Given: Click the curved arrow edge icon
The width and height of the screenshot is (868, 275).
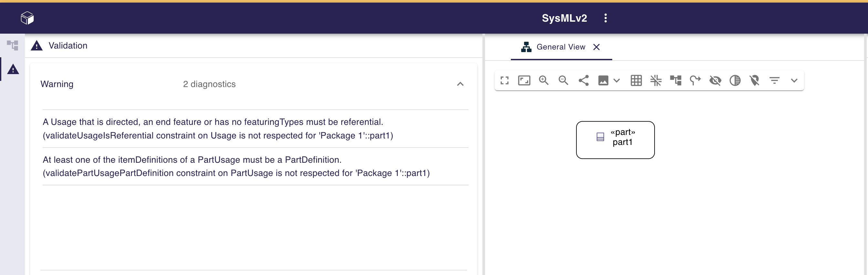Looking at the screenshot, I should (x=695, y=80).
